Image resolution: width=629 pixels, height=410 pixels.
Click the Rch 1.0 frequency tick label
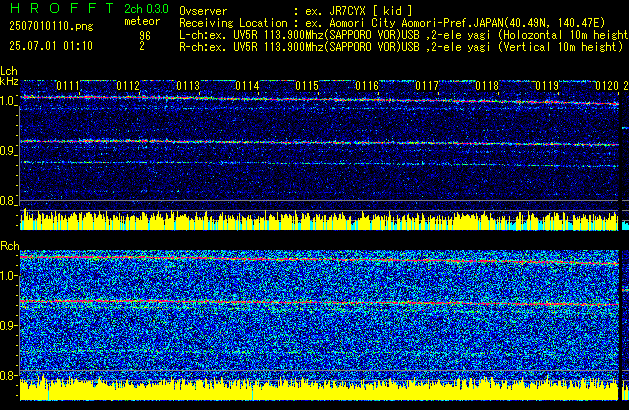[x=8, y=276]
